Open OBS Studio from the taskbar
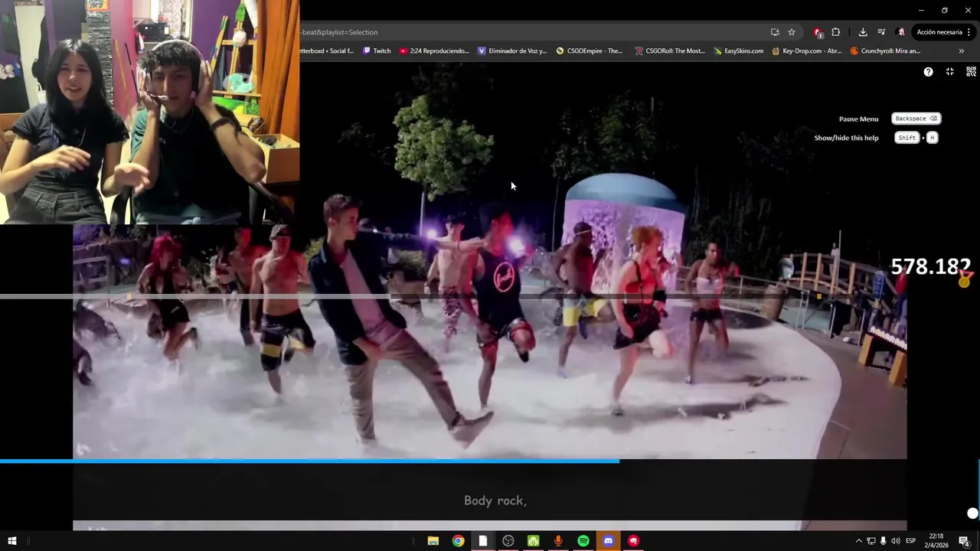 pos(508,541)
